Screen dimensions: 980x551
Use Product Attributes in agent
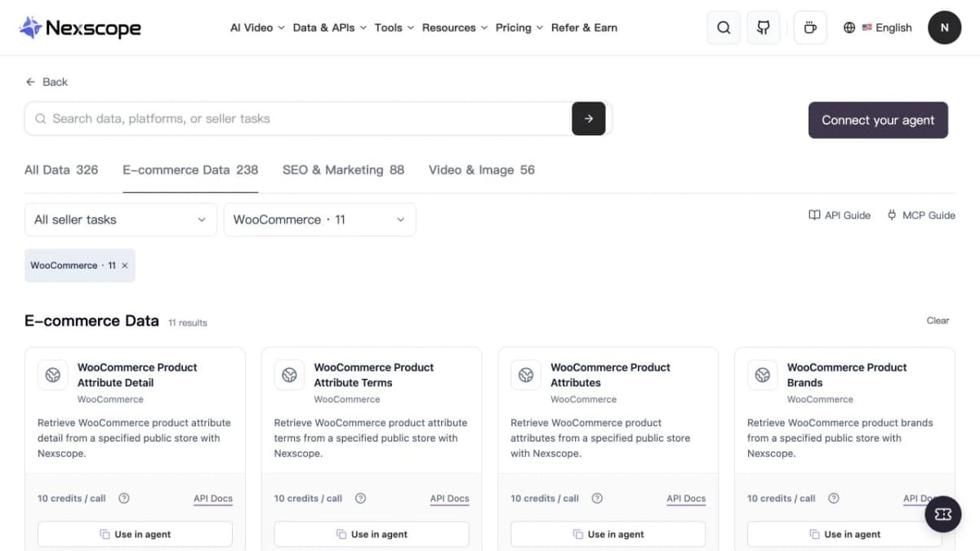click(608, 535)
